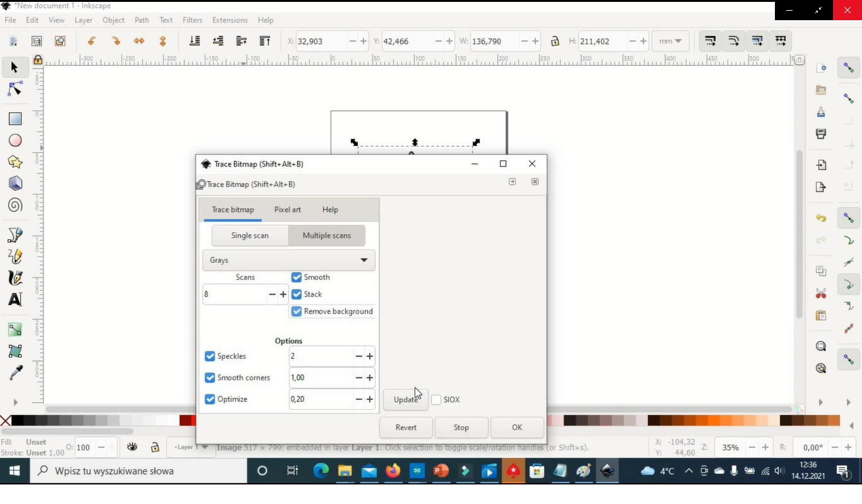862x504 pixels.
Task: Click Cut scissors icon
Action: pyautogui.click(x=821, y=293)
